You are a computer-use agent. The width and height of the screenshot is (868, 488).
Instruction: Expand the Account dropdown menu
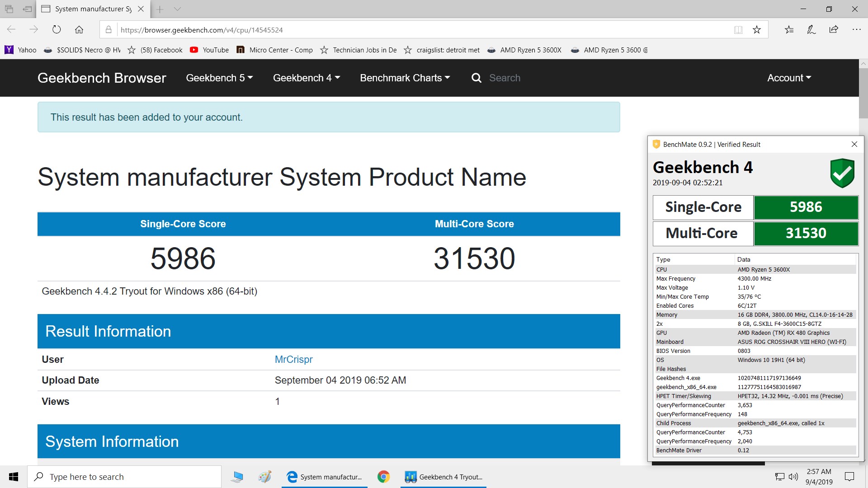click(789, 78)
